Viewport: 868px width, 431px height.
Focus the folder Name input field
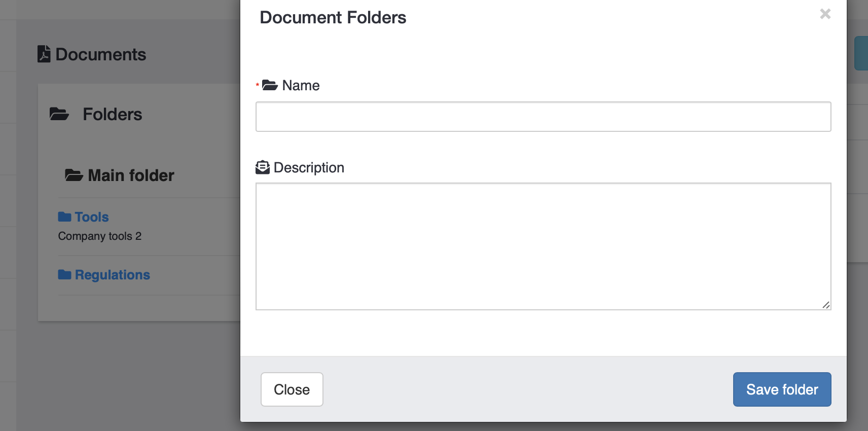(543, 117)
